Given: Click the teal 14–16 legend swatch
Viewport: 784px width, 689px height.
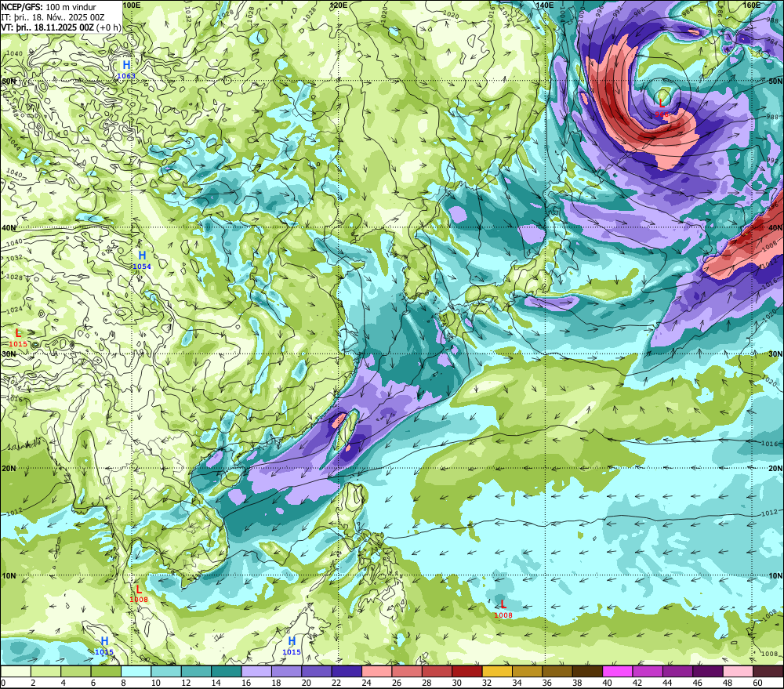Looking at the screenshot, I should point(227,671).
